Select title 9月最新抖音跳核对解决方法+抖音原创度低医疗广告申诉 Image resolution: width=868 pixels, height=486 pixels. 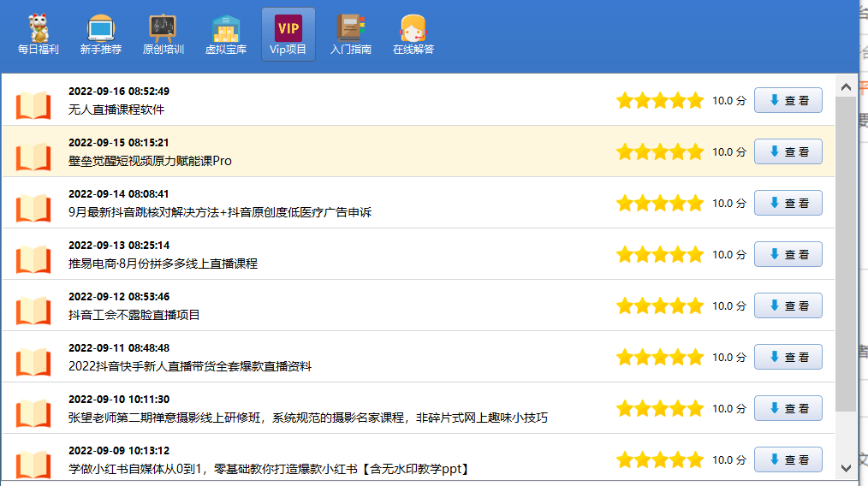(220, 212)
